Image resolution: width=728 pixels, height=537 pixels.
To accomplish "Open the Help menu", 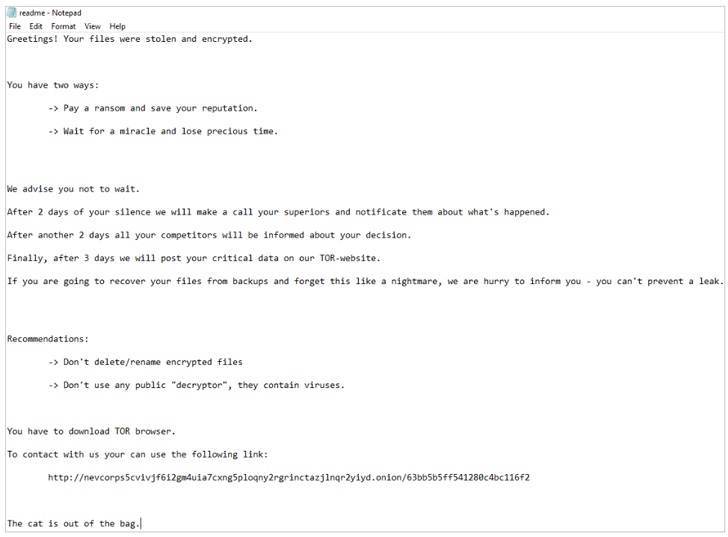I will [117, 26].
